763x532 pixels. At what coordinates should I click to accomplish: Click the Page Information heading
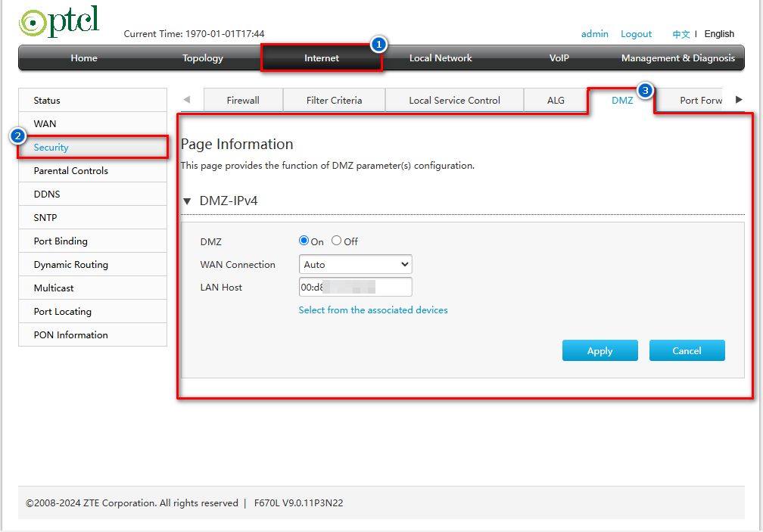tap(237, 144)
